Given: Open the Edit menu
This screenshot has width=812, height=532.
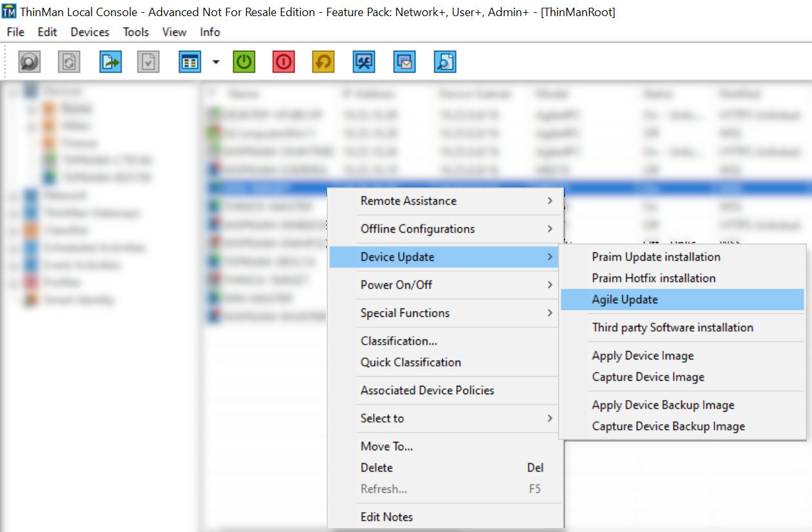Looking at the screenshot, I should click(x=47, y=32).
